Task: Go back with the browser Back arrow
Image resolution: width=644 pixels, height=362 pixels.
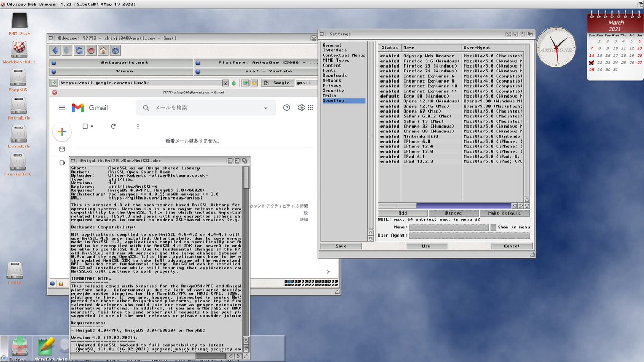Action: (x=55, y=50)
